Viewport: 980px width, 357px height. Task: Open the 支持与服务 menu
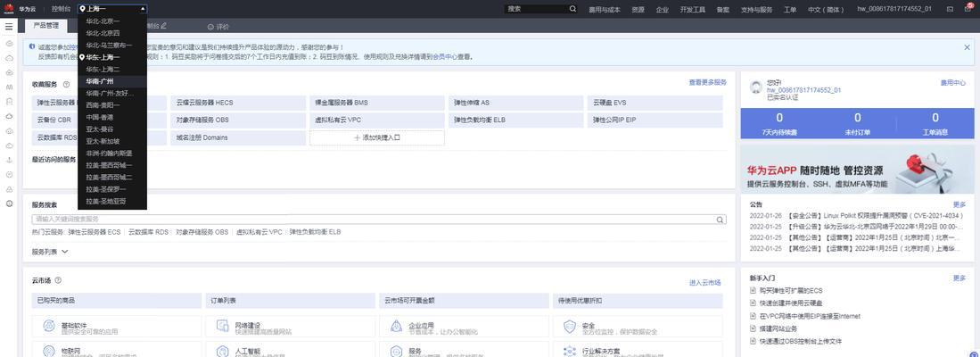(x=756, y=10)
